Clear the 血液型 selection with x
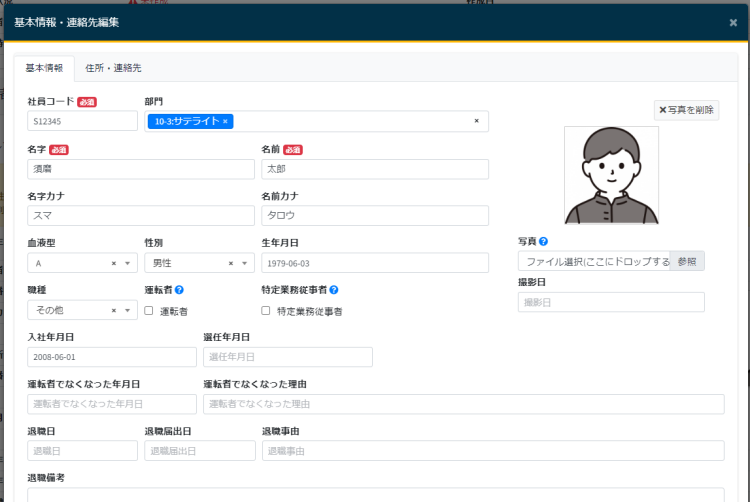 [114, 263]
